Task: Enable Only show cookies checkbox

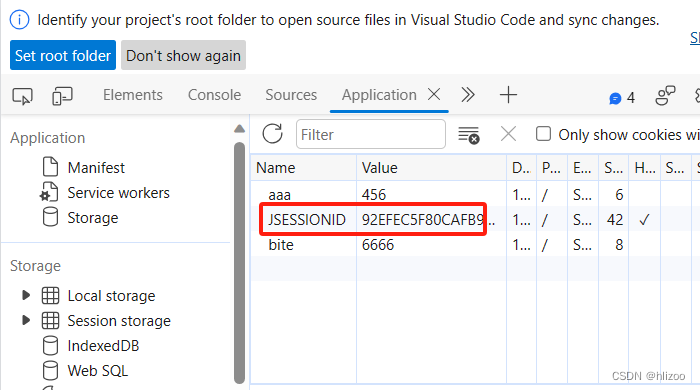Action: 543,134
